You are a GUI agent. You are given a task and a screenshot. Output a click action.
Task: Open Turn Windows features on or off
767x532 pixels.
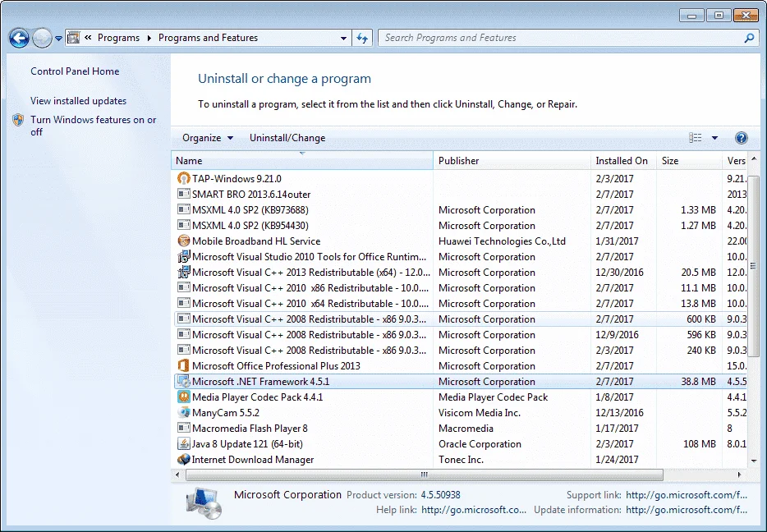(x=93, y=126)
